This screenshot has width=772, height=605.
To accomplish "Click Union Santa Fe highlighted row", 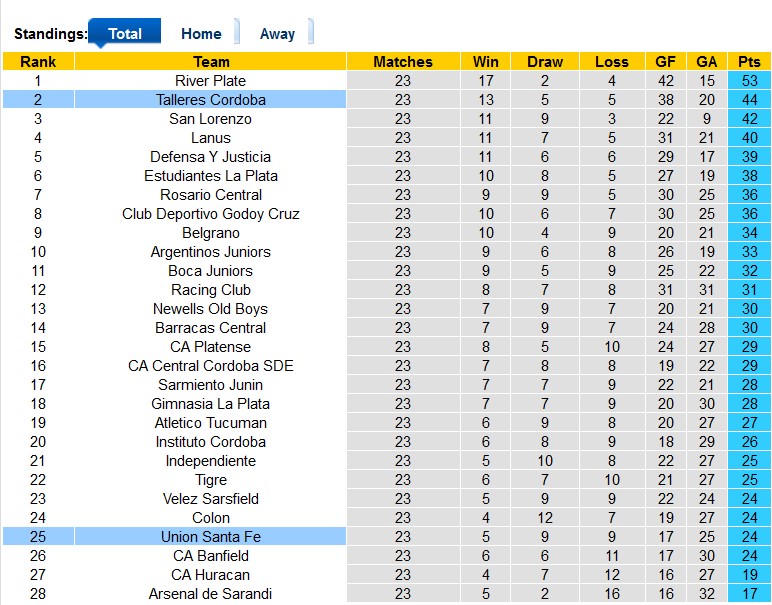I will [210, 537].
